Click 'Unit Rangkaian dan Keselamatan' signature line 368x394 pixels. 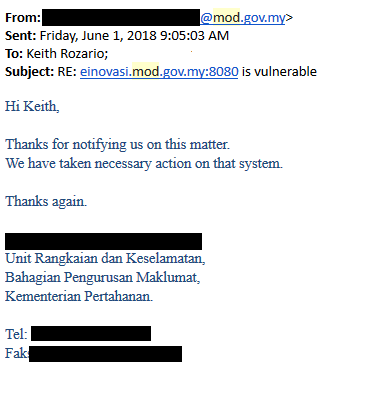click(x=105, y=258)
